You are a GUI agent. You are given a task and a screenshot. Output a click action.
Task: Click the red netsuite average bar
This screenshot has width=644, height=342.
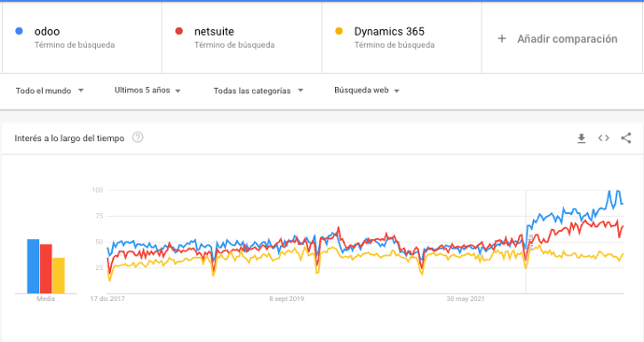46,269
